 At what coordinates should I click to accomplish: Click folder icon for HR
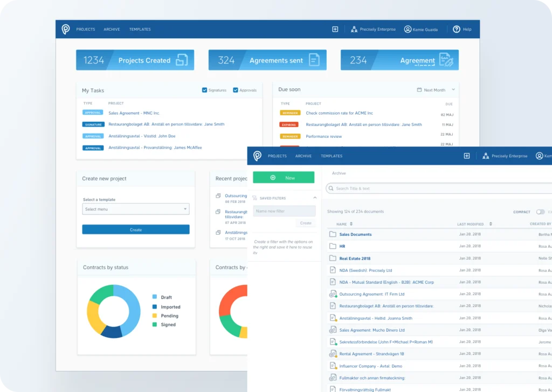pyautogui.click(x=333, y=246)
